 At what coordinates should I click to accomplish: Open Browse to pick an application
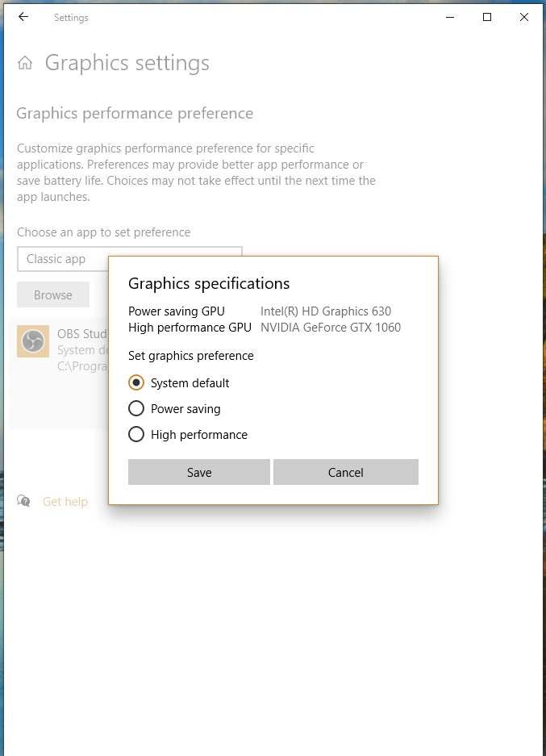[52, 294]
